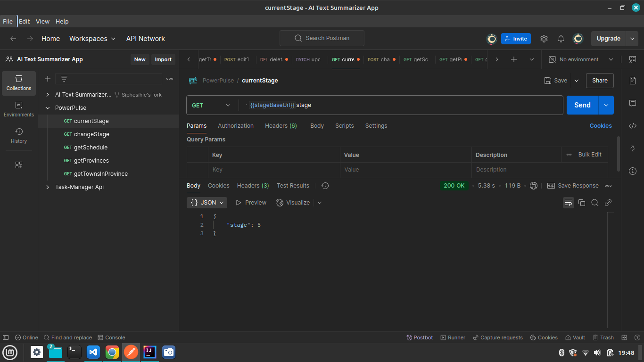Switch to the request Headers (6) tab

coord(281,126)
